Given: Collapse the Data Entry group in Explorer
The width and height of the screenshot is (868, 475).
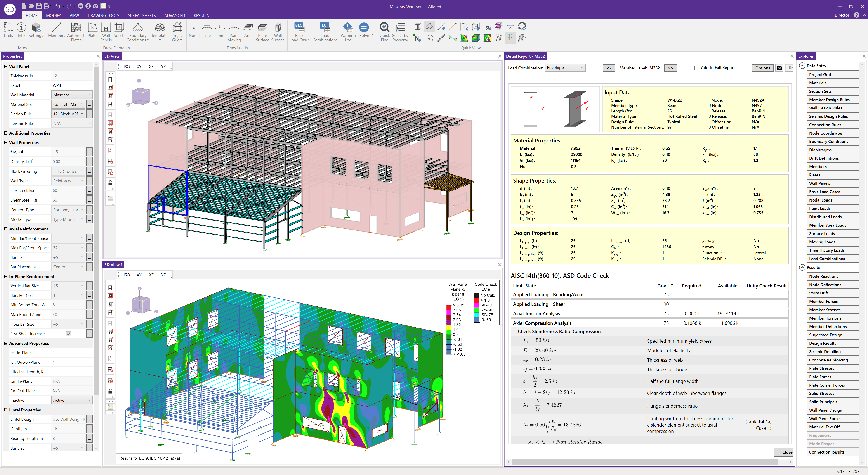Looking at the screenshot, I should pos(802,66).
